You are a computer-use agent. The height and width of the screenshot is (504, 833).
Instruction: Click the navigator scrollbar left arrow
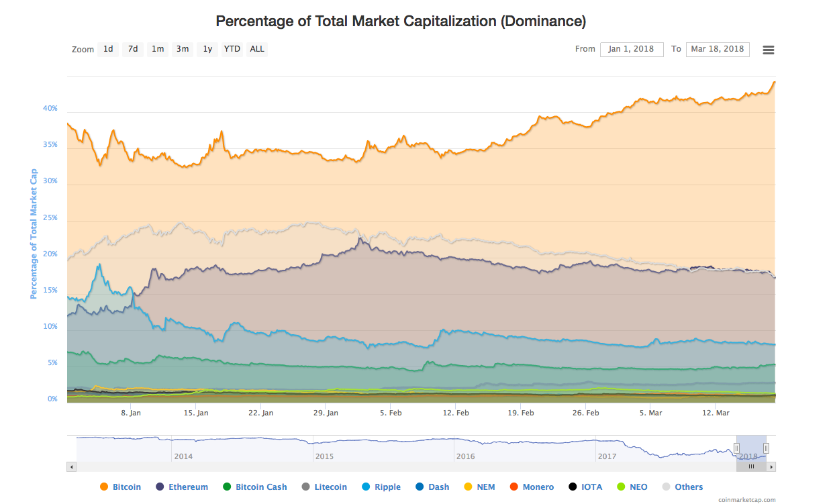(x=71, y=466)
